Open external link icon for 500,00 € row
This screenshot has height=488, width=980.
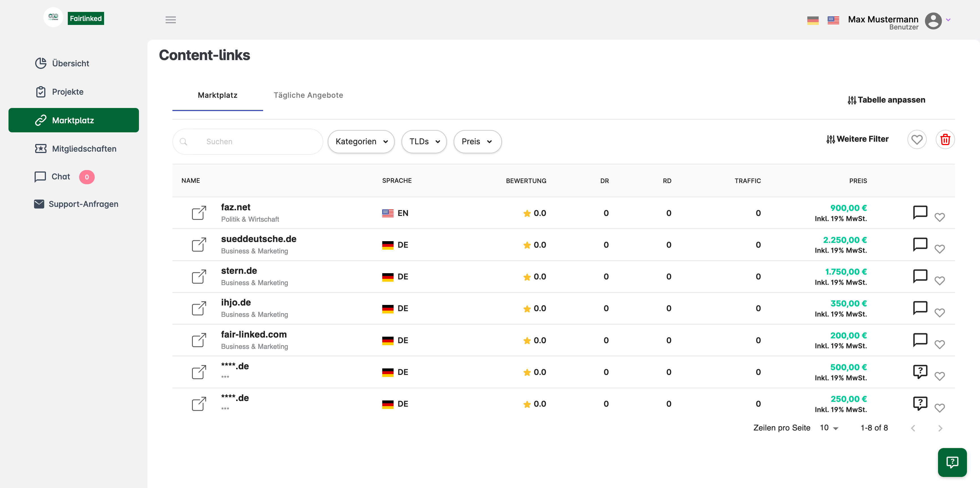(x=199, y=372)
